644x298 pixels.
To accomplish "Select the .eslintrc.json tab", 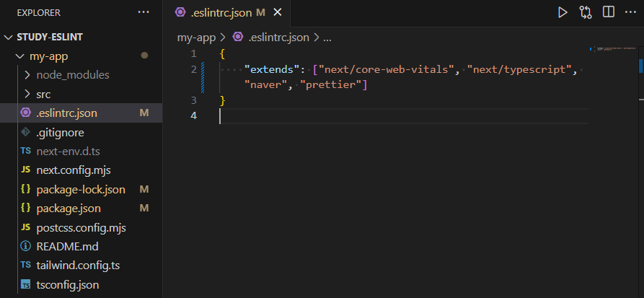I will click(228, 13).
